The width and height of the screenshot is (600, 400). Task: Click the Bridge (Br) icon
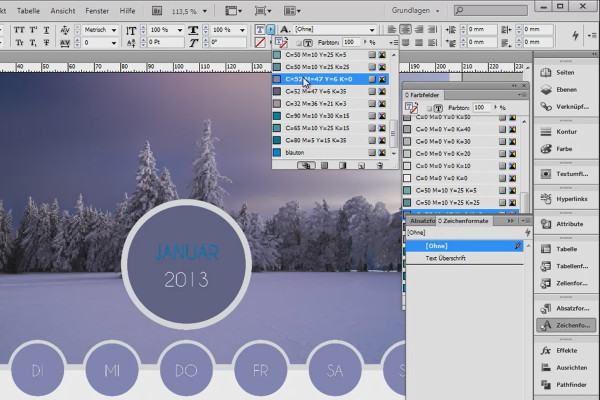click(x=157, y=11)
